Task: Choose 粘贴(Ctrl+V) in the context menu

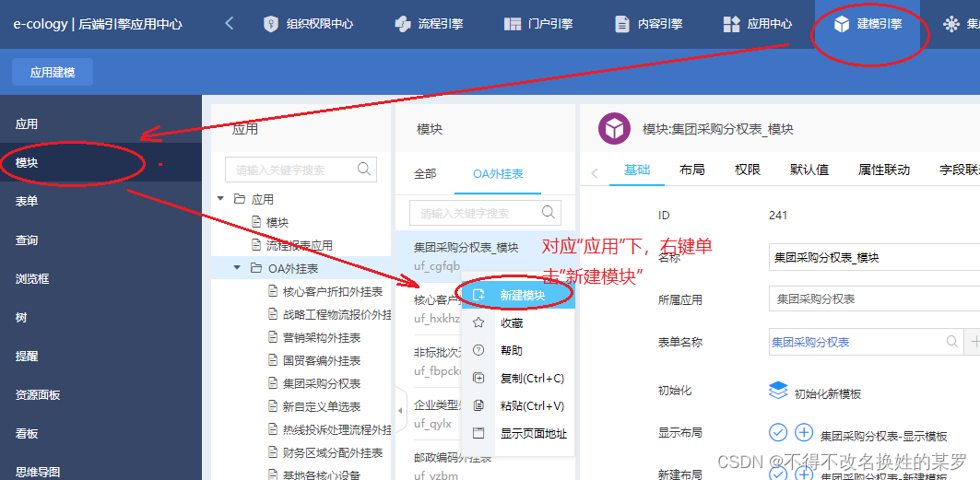Action: tap(518, 405)
